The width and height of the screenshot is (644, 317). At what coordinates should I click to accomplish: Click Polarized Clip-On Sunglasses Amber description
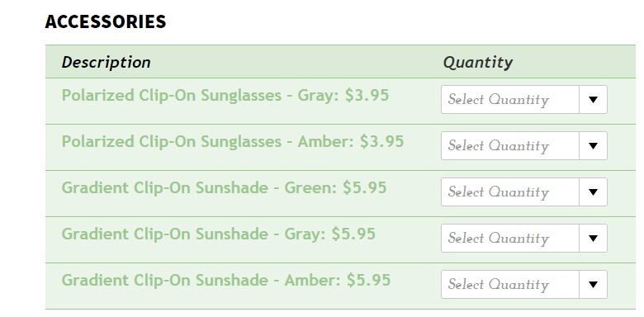coord(233,142)
